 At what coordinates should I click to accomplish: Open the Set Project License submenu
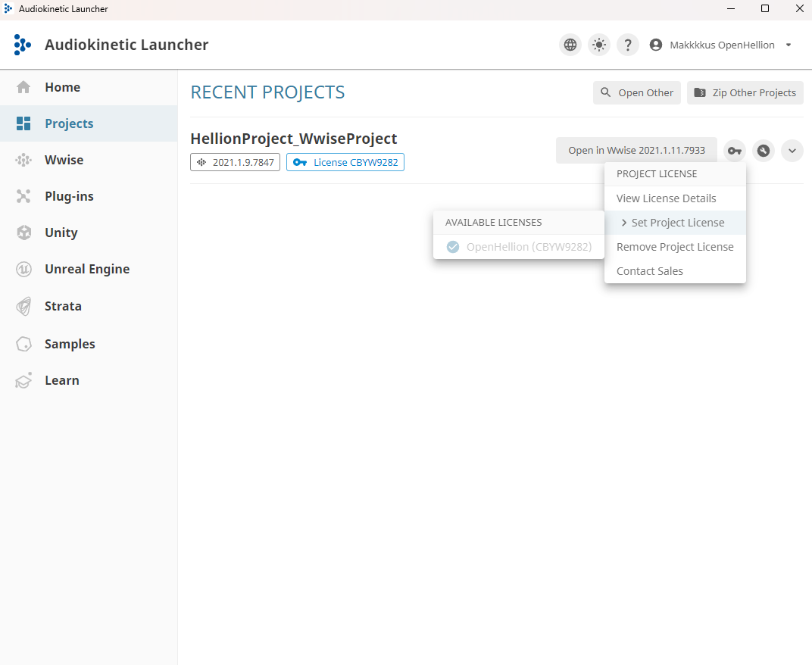675,223
